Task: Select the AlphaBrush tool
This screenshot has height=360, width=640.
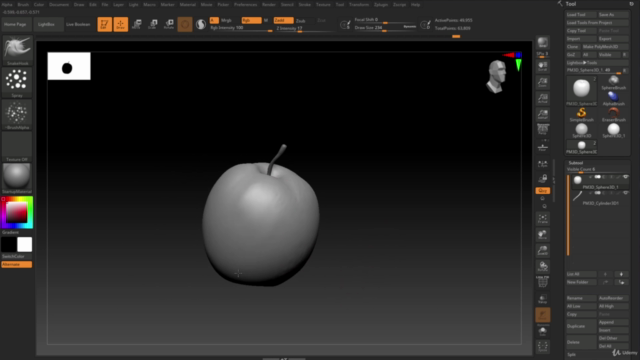Action: (x=613, y=98)
